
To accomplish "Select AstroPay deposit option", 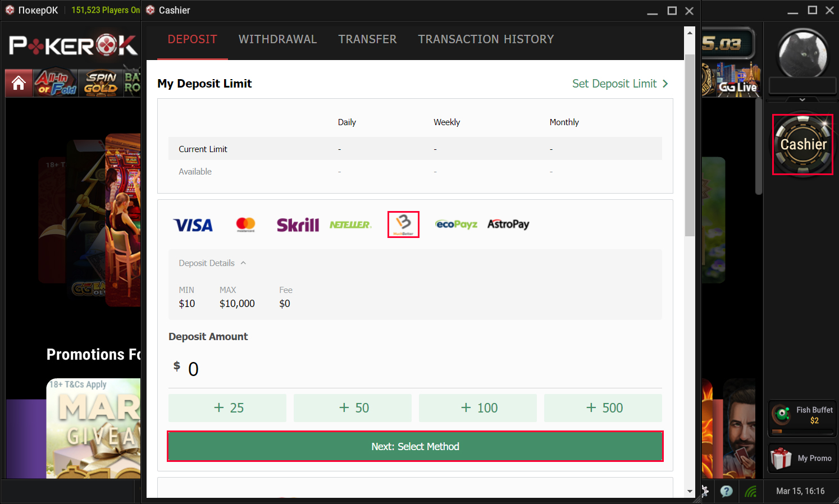I will pos(508,224).
